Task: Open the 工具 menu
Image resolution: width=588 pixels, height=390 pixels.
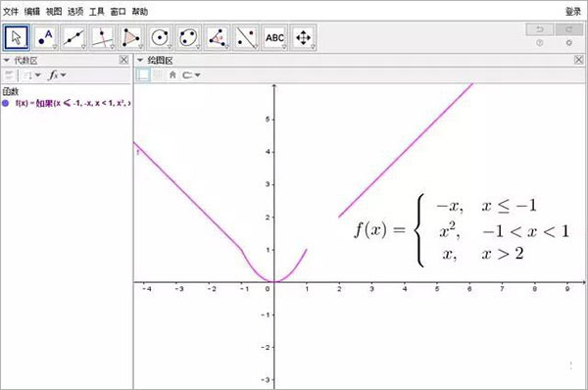Action: coord(96,12)
